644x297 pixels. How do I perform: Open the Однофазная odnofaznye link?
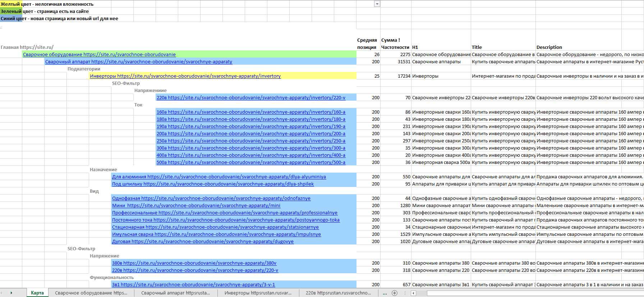pos(211,198)
